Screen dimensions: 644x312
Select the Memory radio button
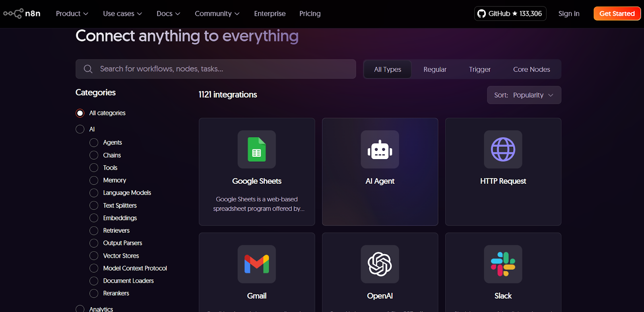[94, 180]
